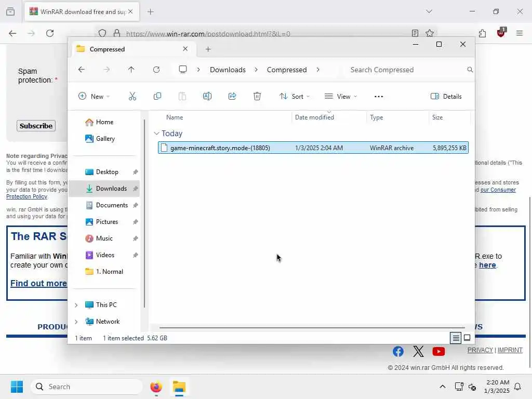The height and width of the screenshot is (399, 532).
Task: Click the Downloads breadcrumb segment
Action: (x=228, y=70)
